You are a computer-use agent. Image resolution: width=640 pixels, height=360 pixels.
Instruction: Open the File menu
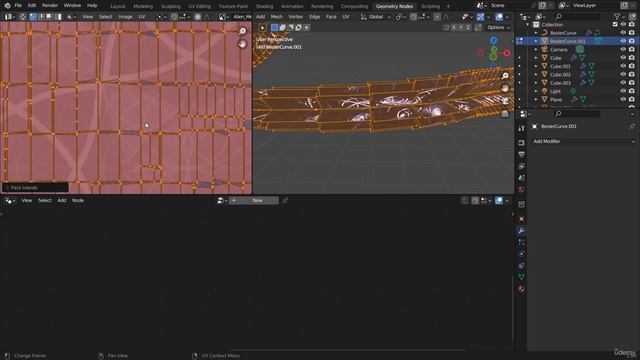tap(18, 6)
